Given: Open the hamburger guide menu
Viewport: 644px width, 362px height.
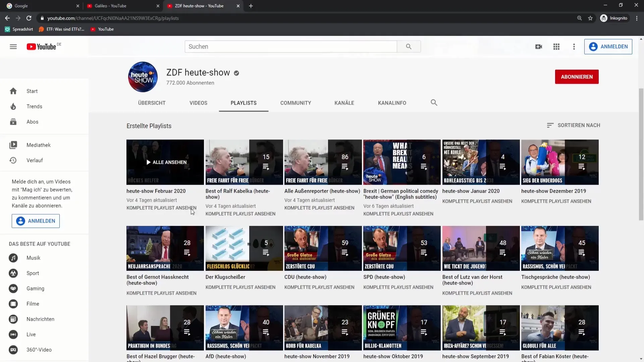Looking at the screenshot, I should [13, 47].
